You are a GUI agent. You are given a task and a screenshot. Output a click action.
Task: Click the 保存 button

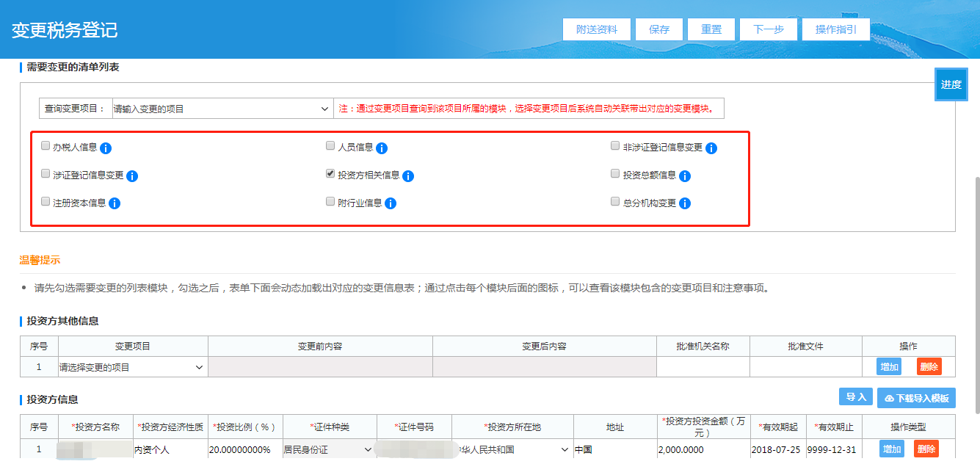click(x=659, y=29)
